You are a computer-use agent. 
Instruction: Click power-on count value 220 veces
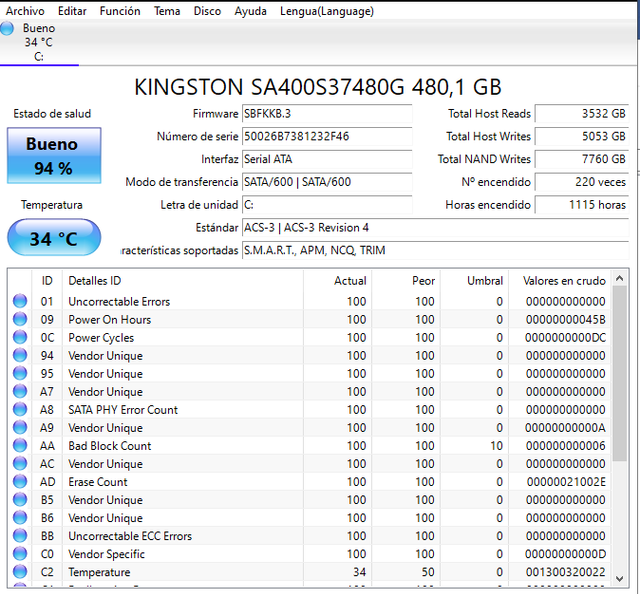pyautogui.click(x=582, y=182)
